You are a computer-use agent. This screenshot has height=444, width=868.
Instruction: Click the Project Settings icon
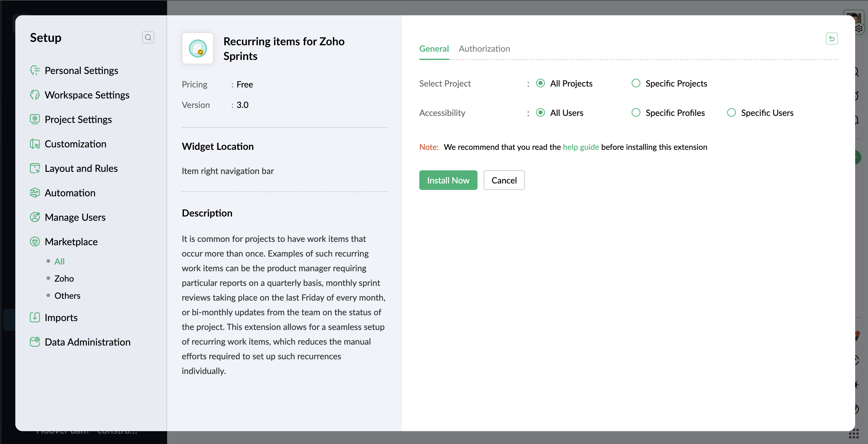click(x=35, y=119)
